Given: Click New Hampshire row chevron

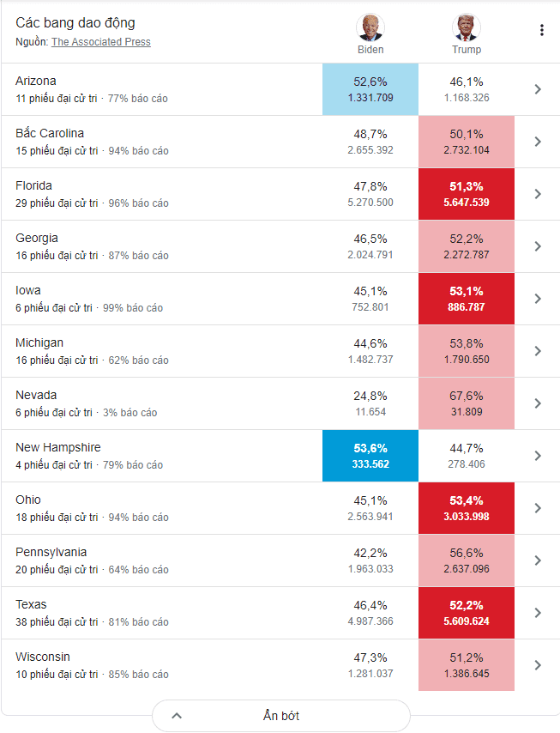Looking at the screenshot, I should 538,456.
